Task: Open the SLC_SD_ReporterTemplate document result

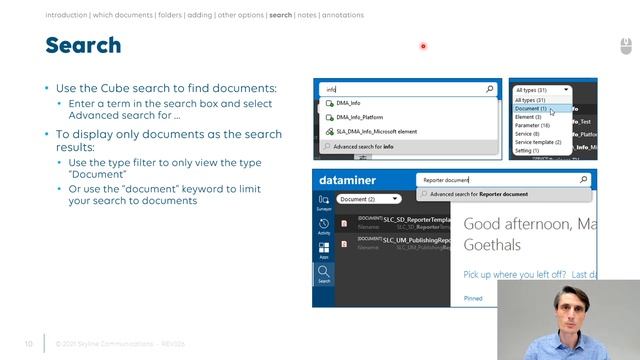Action: tap(393, 223)
